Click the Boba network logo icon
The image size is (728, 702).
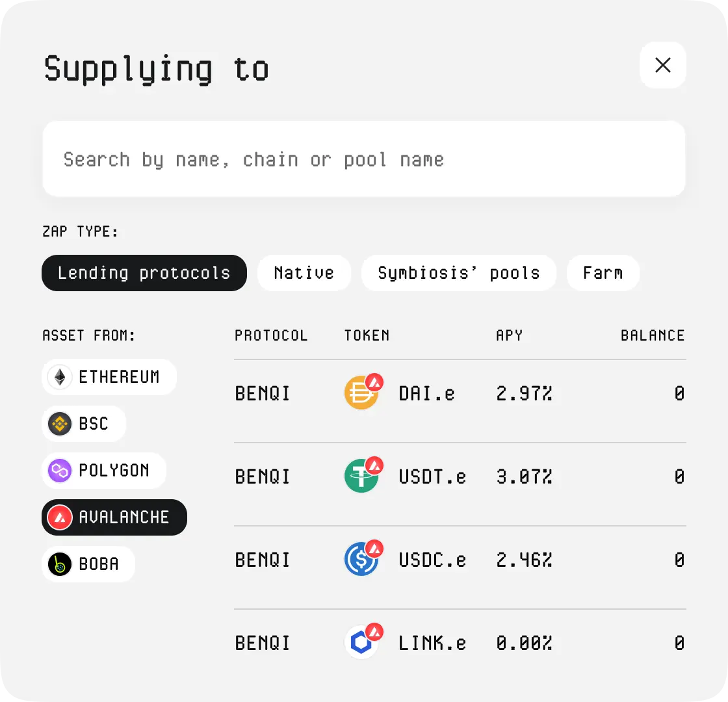coord(60,564)
